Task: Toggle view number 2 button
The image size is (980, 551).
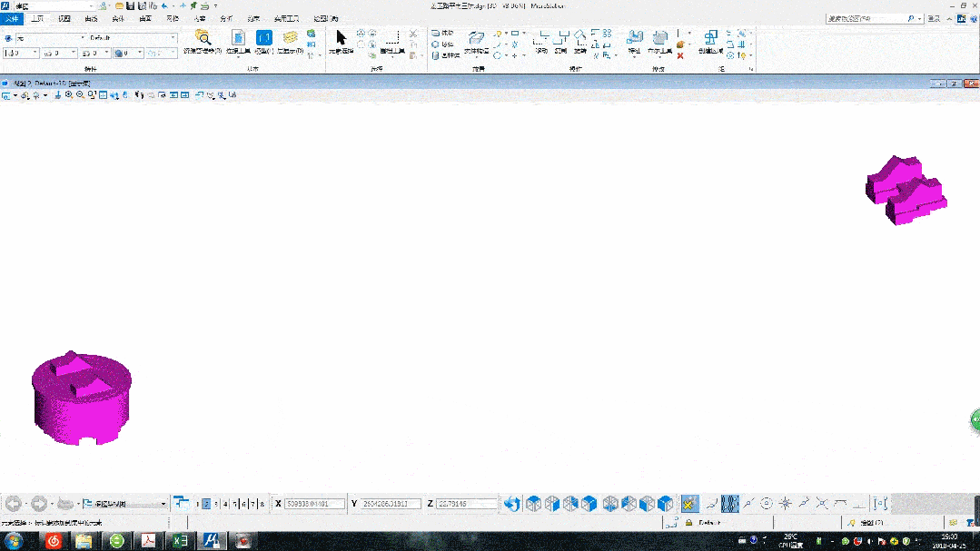Action: [x=206, y=504]
